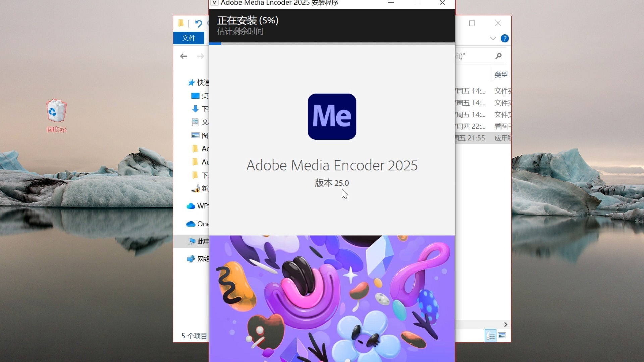Screen dimensions: 644x362
Task: Click the installer artwork banner
Action: [x=332, y=298]
